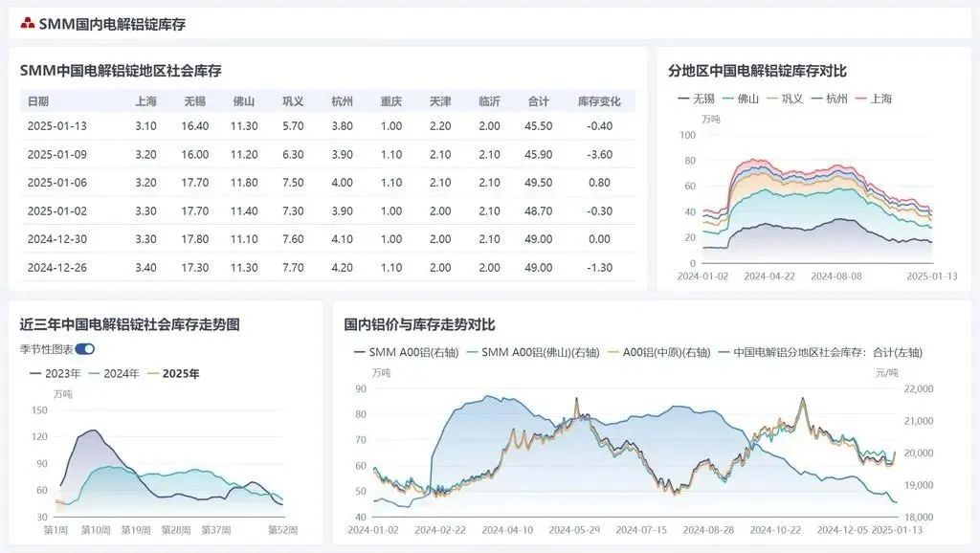Click the 国内铝价与库存走势对比 chart title
Viewport: 980px width, 553px height.
[419, 324]
